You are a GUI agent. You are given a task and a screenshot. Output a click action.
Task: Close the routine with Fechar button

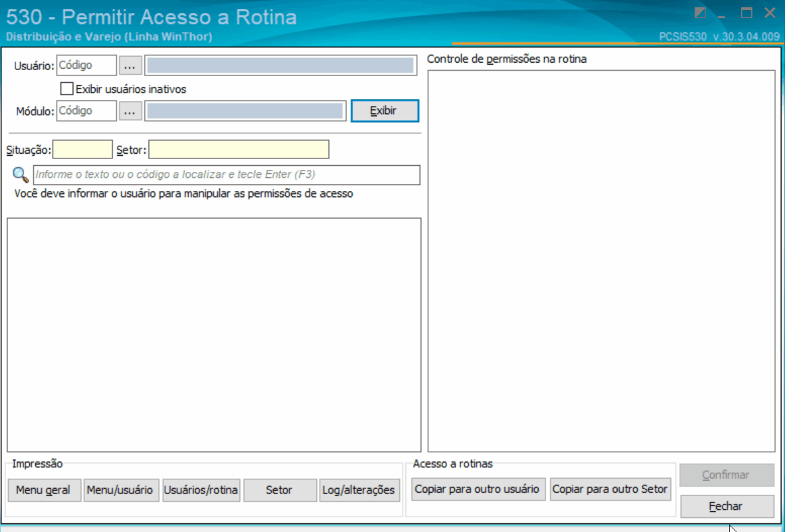tap(727, 506)
